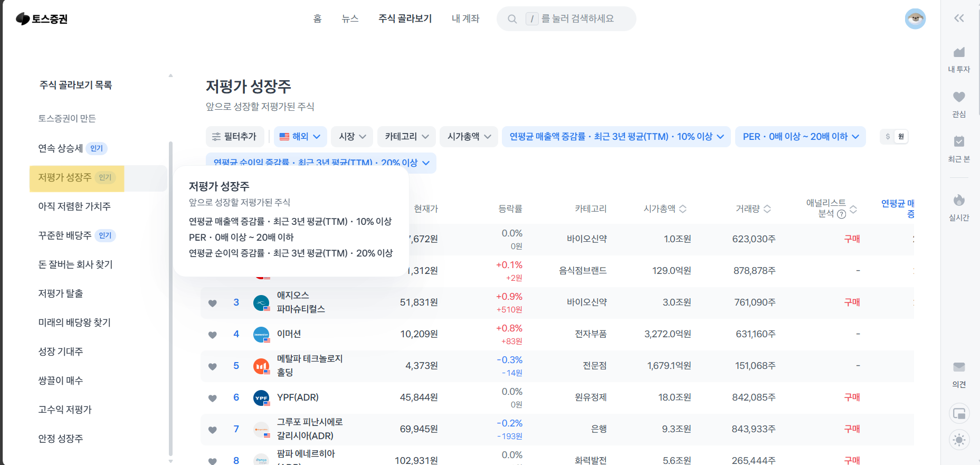980x465 pixels.
Task: Favorite 메탈파 테크놀로지 홀딩 with heart
Action: click(213, 366)
